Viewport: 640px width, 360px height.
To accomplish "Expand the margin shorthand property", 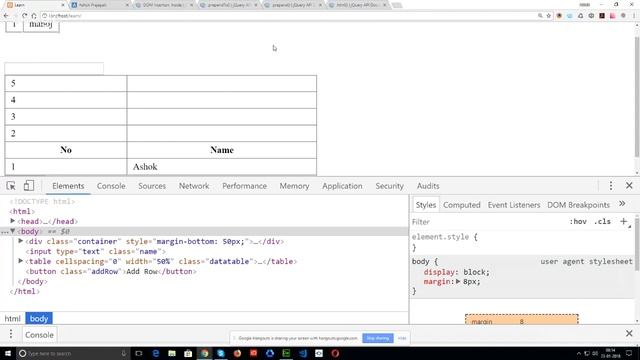I will click(458, 281).
